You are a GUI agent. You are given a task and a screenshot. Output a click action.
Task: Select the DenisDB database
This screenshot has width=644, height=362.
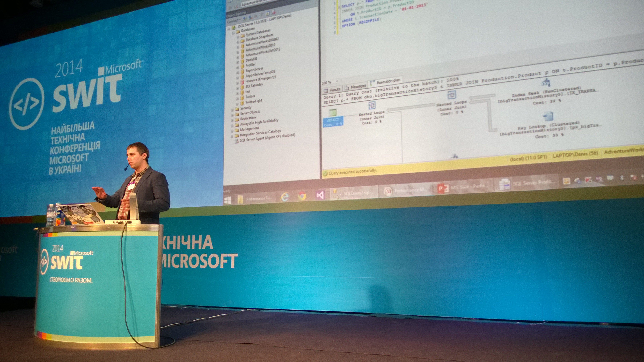(x=251, y=60)
